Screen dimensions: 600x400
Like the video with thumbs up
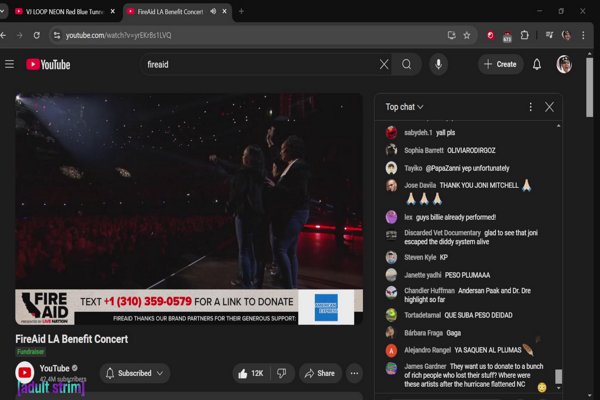(251, 373)
